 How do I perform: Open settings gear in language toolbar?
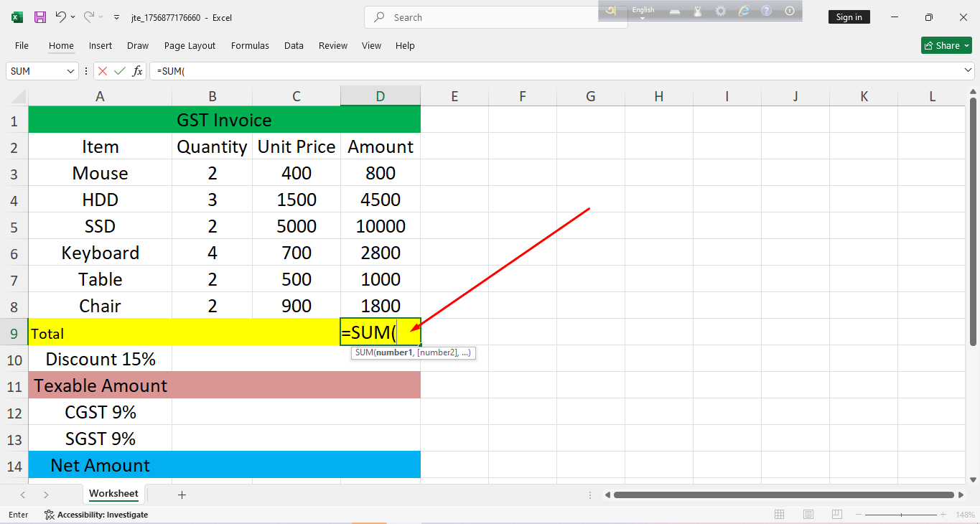721,11
